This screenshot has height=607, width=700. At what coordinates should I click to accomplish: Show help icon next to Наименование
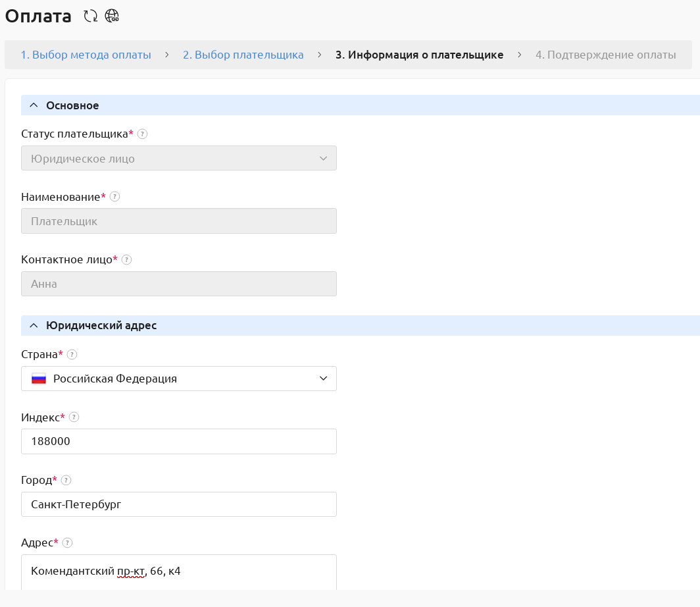click(114, 197)
